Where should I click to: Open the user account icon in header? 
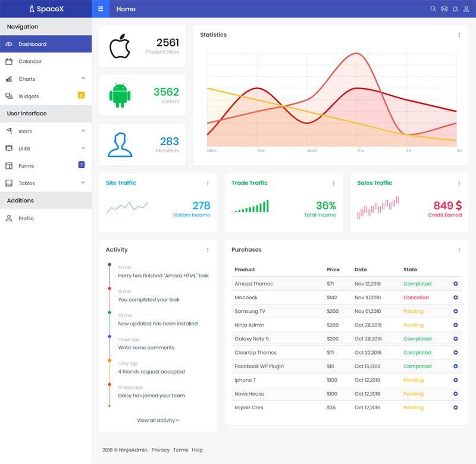[466, 9]
